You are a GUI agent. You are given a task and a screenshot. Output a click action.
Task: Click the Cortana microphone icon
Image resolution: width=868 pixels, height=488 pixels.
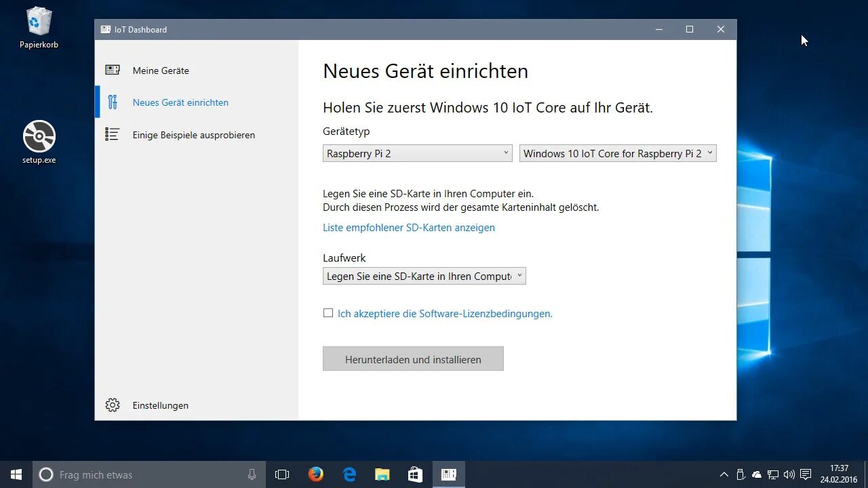coord(252,474)
